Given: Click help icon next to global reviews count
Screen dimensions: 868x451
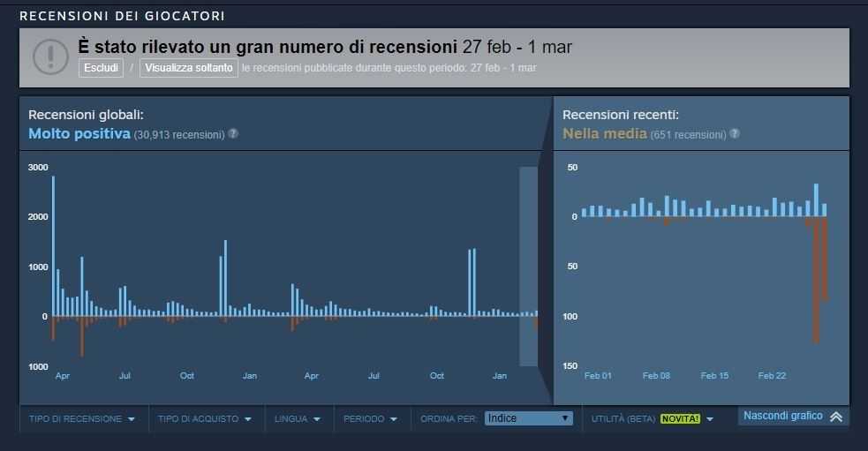Looking at the screenshot, I should click(233, 134).
